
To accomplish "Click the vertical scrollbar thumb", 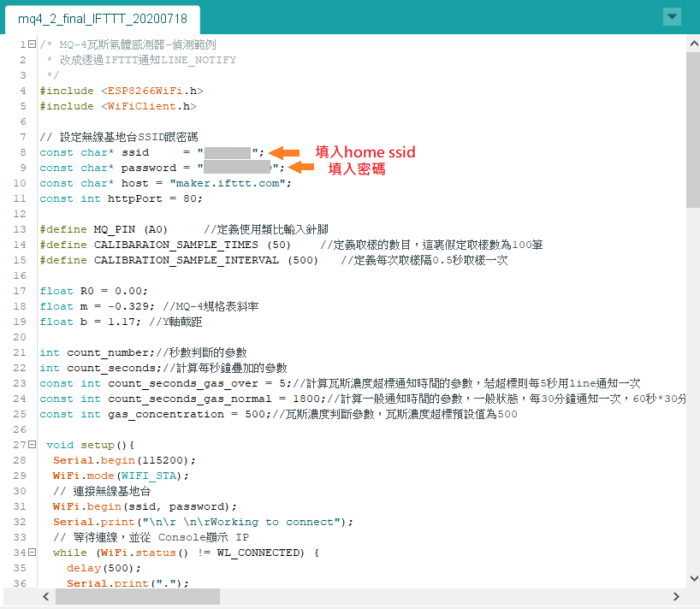I will pyautogui.click(x=692, y=128).
